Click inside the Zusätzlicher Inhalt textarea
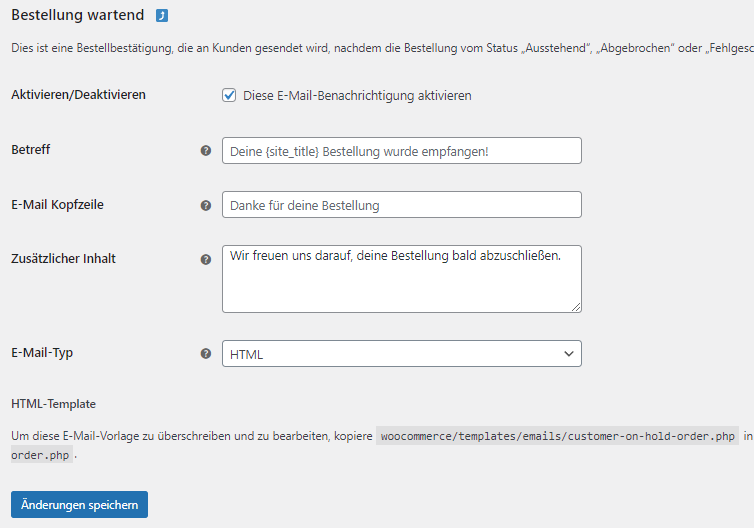754x528 pixels. pos(402,279)
